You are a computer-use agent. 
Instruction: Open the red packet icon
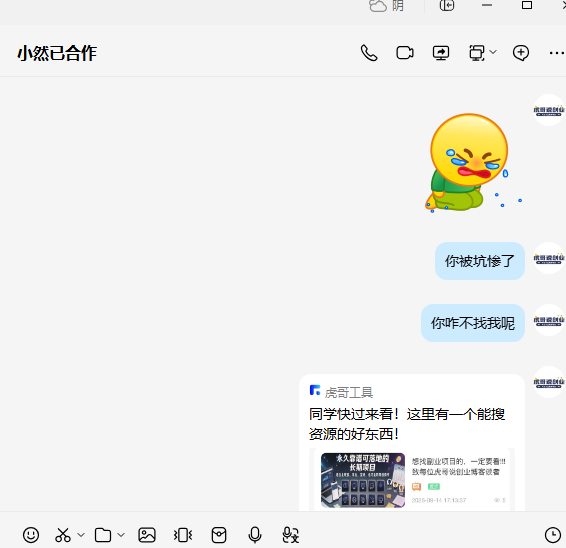(x=219, y=535)
